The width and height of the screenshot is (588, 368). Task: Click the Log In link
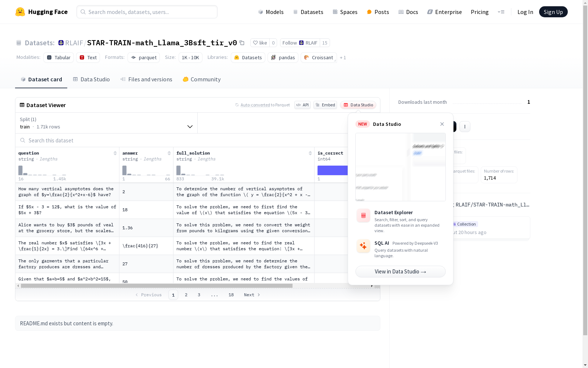(x=525, y=12)
